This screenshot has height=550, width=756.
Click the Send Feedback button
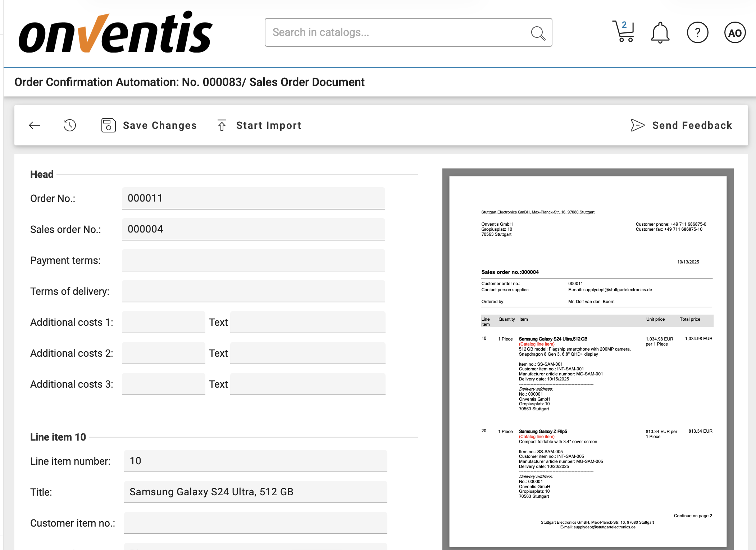click(x=692, y=125)
